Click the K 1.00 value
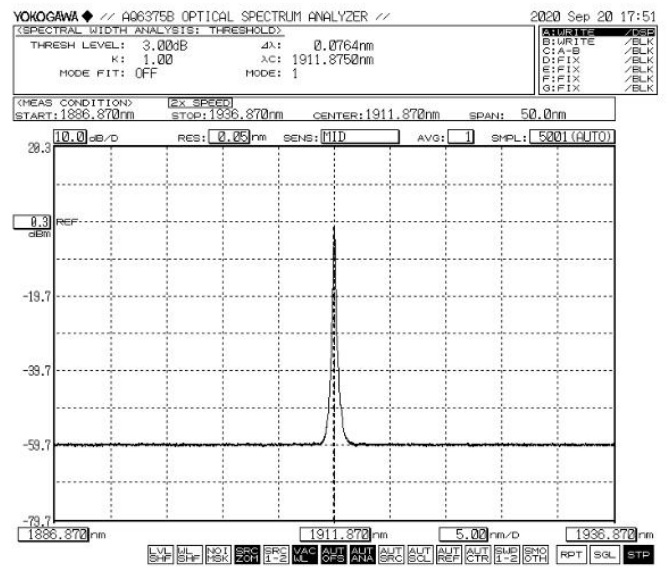669x580 pixels. click(x=158, y=60)
